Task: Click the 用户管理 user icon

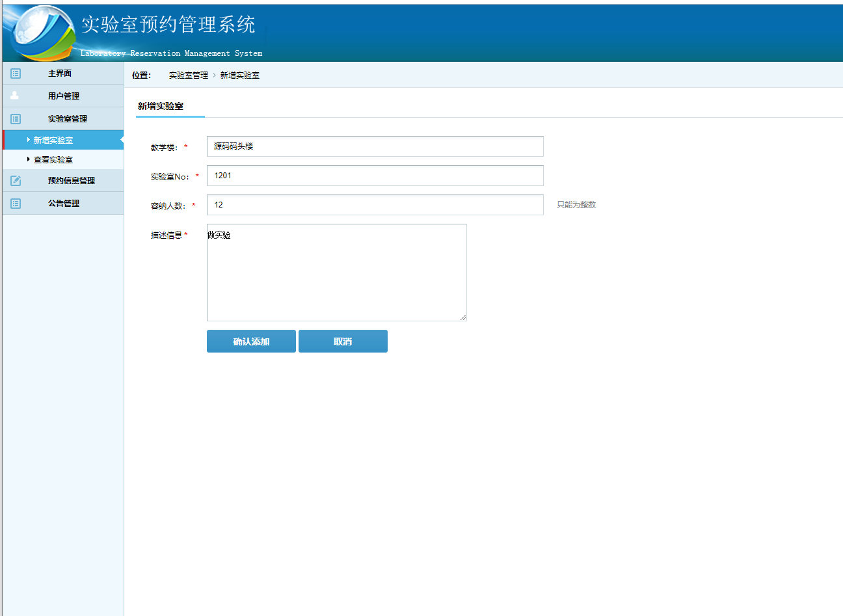Action: click(15, 96)
